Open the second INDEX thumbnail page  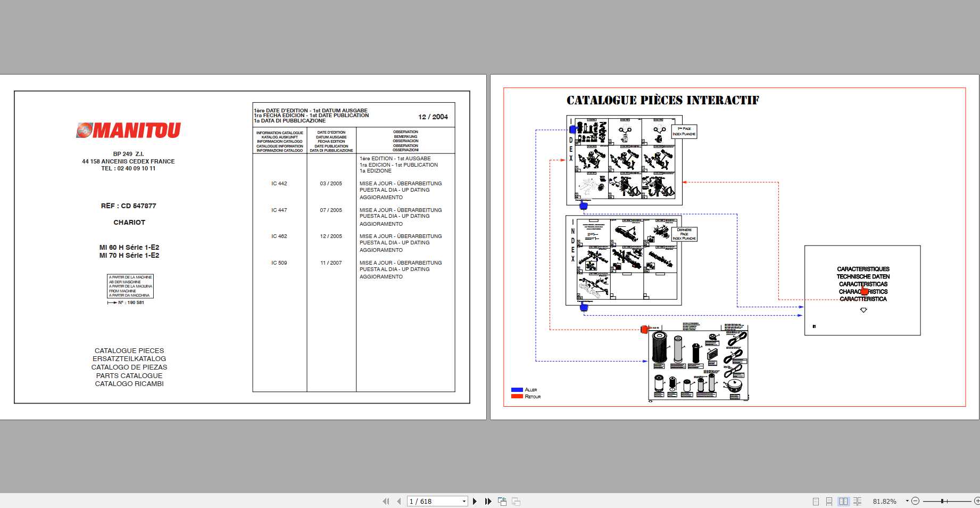click(x=624, y=260)
